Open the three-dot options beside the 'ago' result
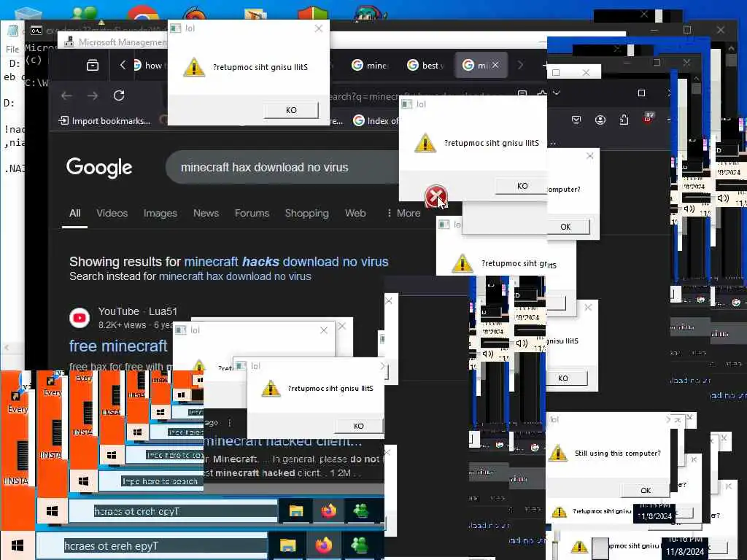This screenshot has width=747, height=560. click(230, 423)
